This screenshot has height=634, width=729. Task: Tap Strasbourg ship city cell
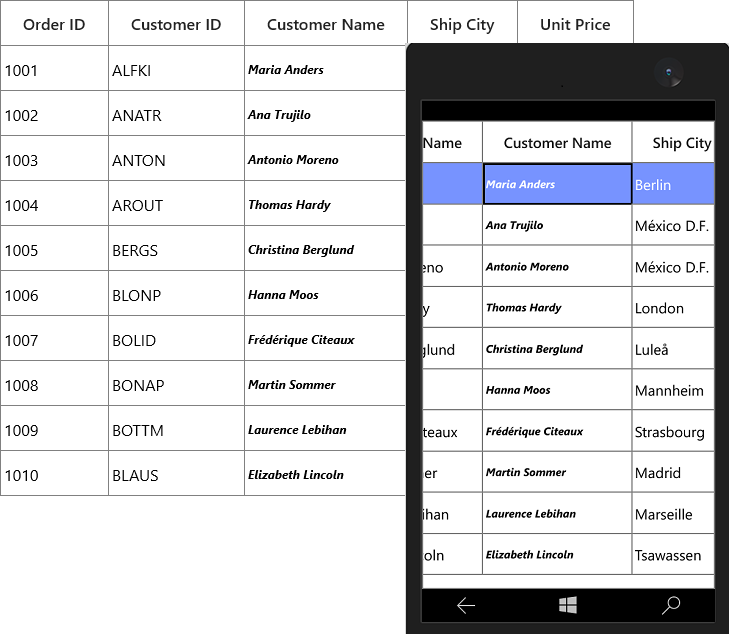coord(674,431)
